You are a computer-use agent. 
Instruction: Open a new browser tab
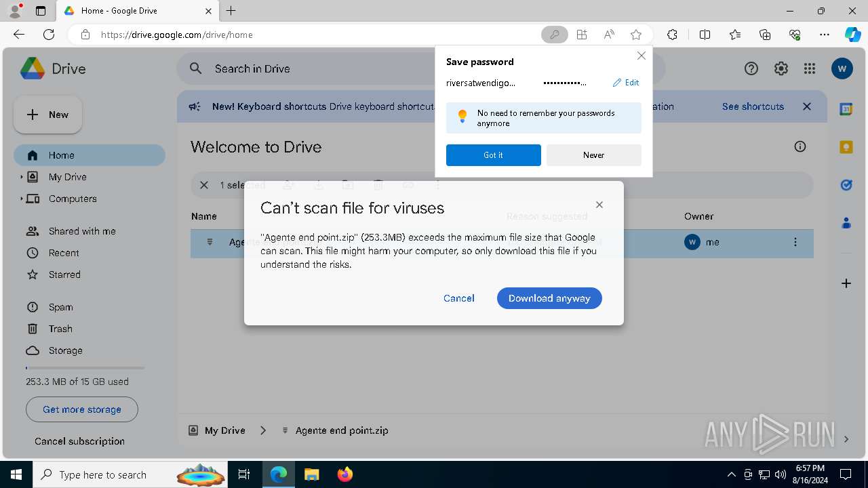pyautogui.click(x=231, y=11)
